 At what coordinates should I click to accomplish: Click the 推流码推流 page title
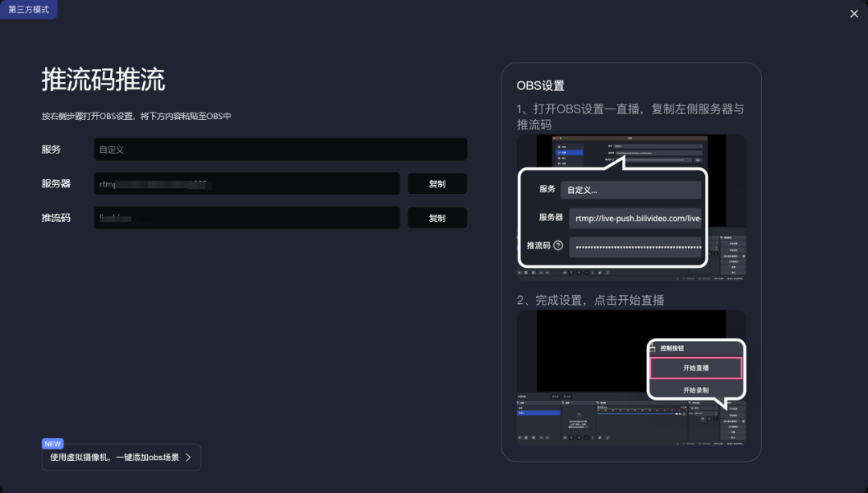click(x=103, y=80)
